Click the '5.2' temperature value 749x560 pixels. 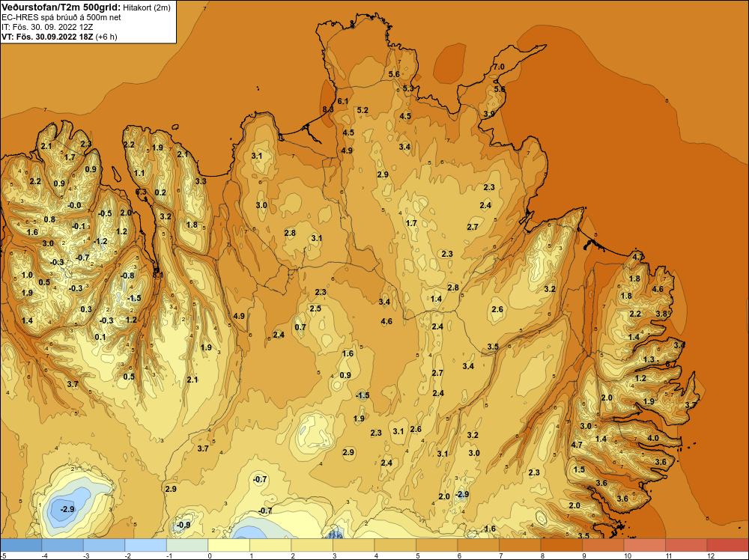click(x=363, y=110)
